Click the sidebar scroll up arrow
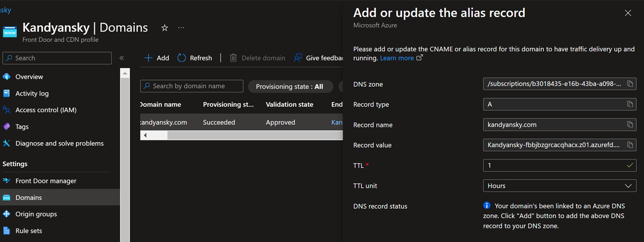The height and width of the screenshot is (242, 644). (x=125, y=73)
